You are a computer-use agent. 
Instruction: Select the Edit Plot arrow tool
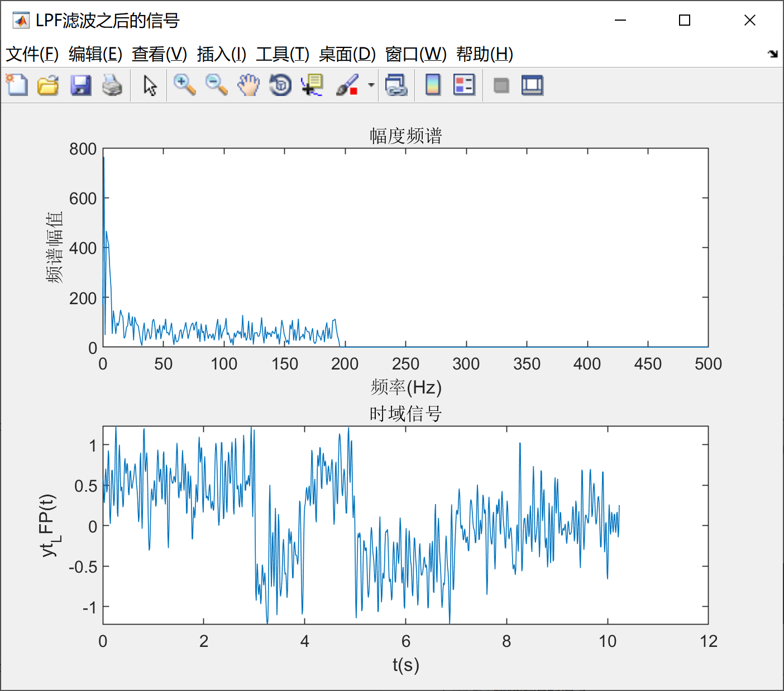(x=150, y=85)
